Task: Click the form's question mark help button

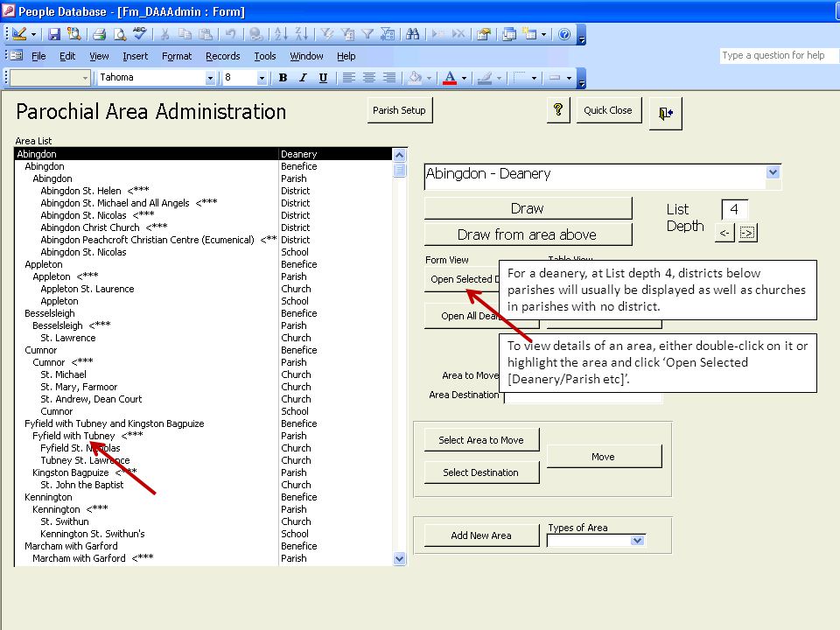Action: (x=558, y=110)
